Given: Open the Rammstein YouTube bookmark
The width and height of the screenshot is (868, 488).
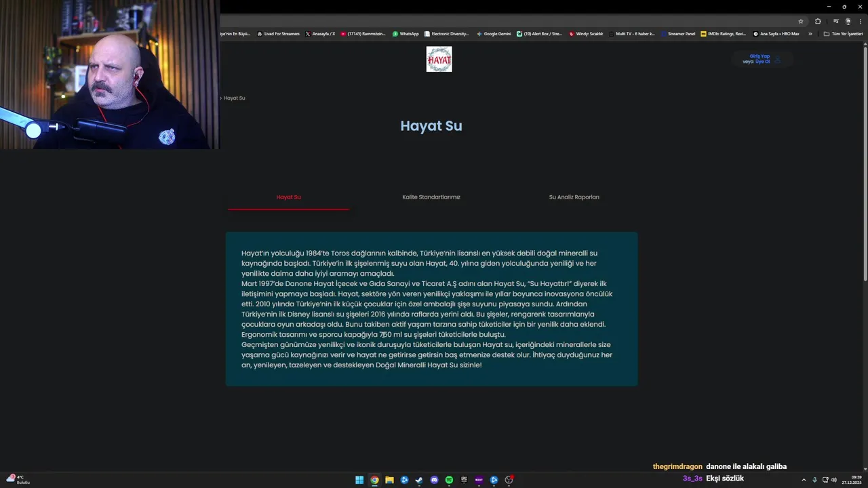Looking at the screenshot, I should (363, 34).
